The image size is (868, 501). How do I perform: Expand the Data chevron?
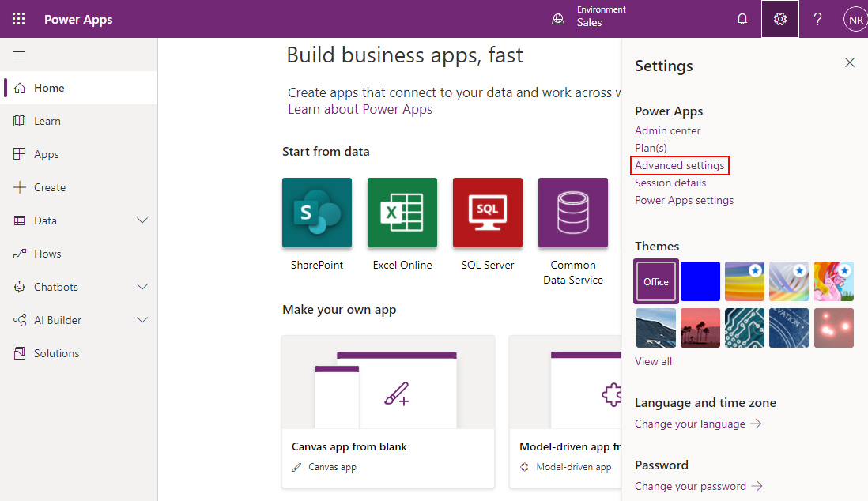click(142, 220)
